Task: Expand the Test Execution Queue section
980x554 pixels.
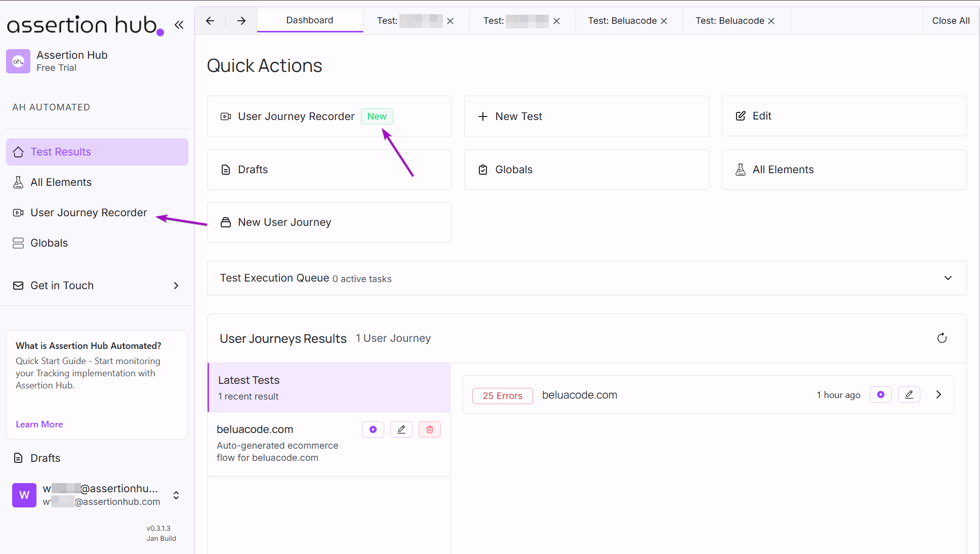Action: (x=947, y=278)
